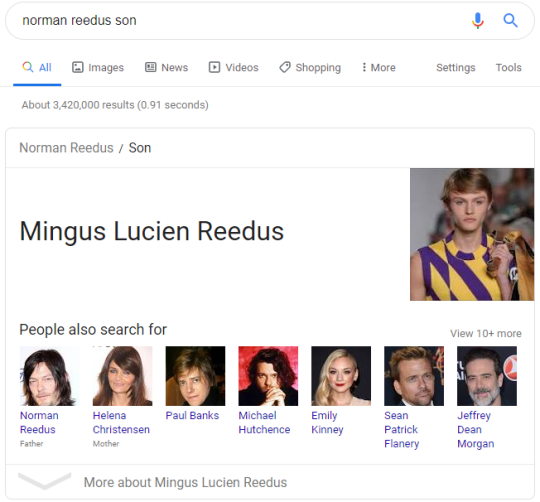
Task: Click the 'Father' label under Norman Reedus
Action: pyautogui.click(x=31, y=443)
